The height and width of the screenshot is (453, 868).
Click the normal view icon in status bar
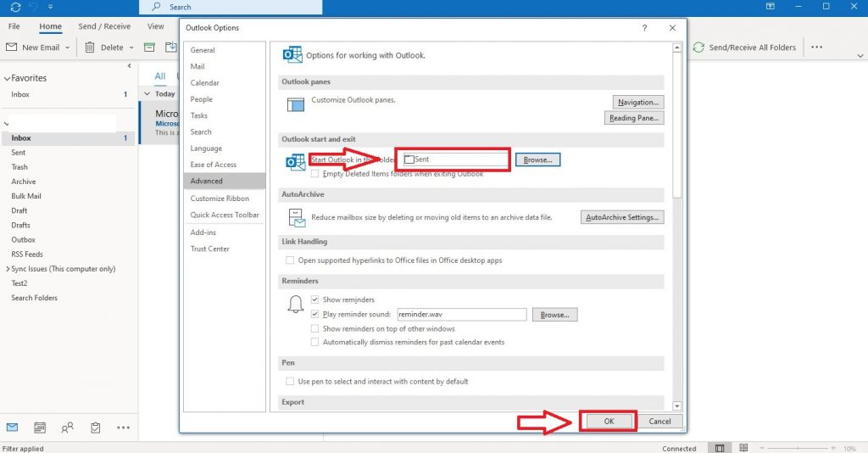pos(720,448)
